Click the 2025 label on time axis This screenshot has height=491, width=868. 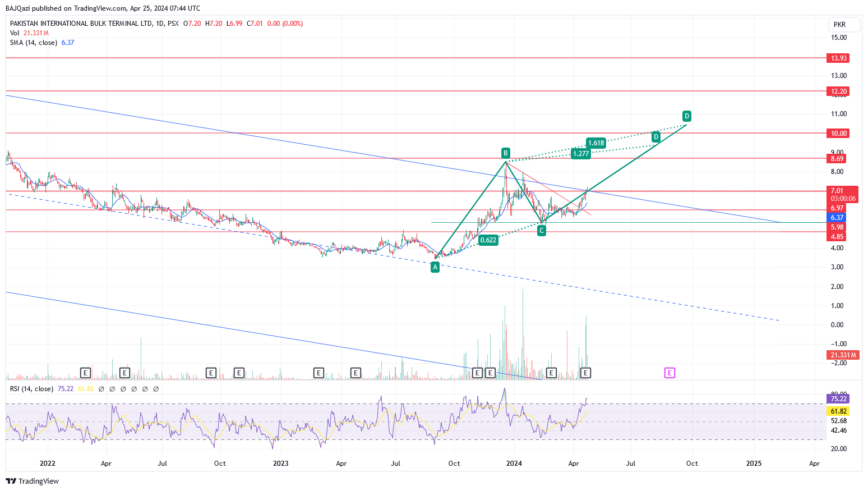coord(754,464)
